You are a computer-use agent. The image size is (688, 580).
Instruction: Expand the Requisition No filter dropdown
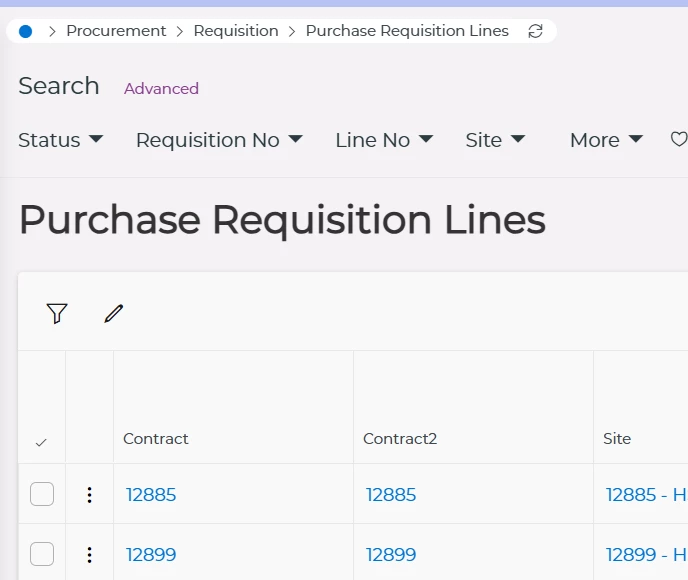point(219,140)
